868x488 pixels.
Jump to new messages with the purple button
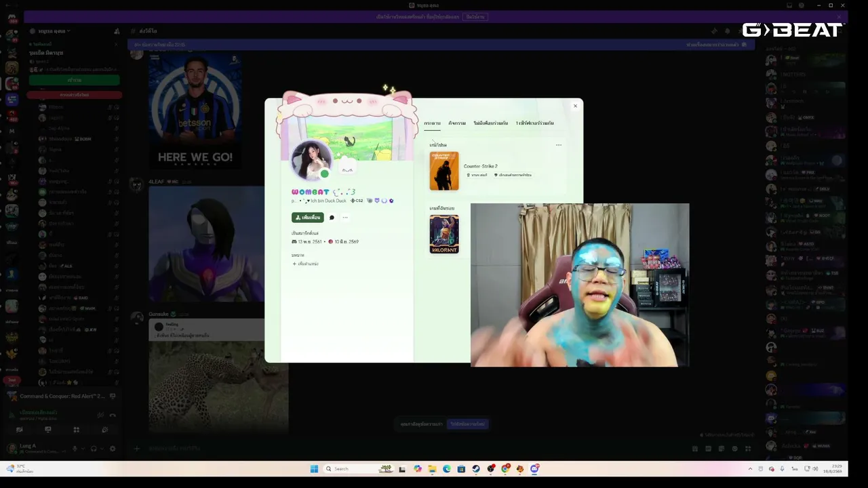[468, 424]
